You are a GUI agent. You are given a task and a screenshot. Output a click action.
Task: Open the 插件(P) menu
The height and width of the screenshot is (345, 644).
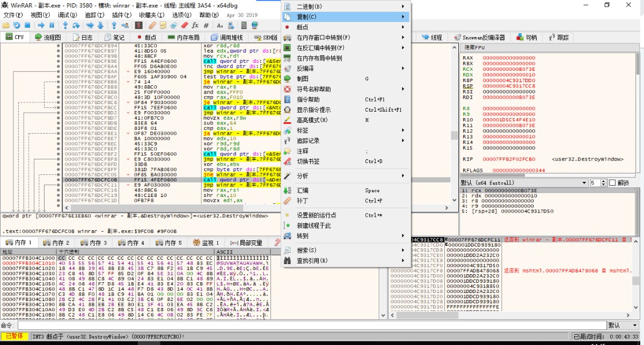click(x=122, y=15)
